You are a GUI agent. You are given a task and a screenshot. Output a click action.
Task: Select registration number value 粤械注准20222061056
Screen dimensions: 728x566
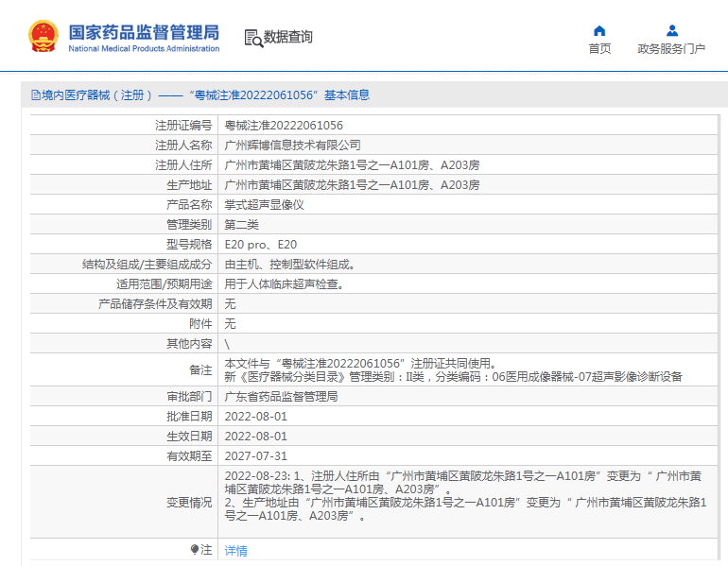coord(284,126)
